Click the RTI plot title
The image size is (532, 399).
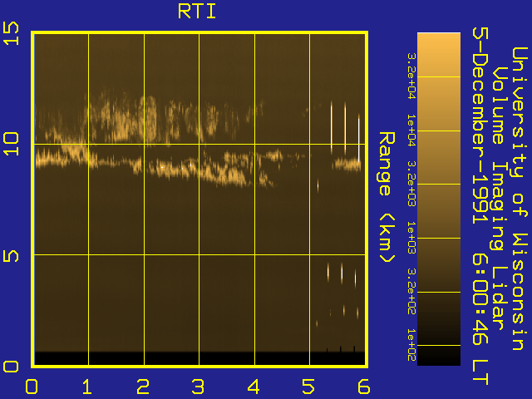[x=197, y=12]
